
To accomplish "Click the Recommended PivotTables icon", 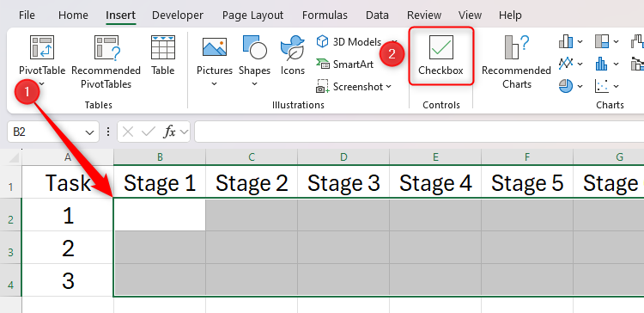I will pos(106,47).
